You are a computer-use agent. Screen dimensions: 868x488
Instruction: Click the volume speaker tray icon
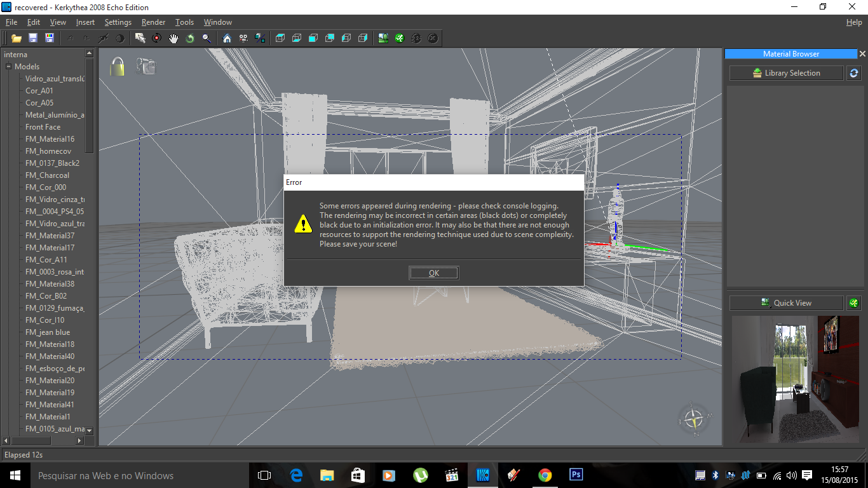tap(791, 475)
